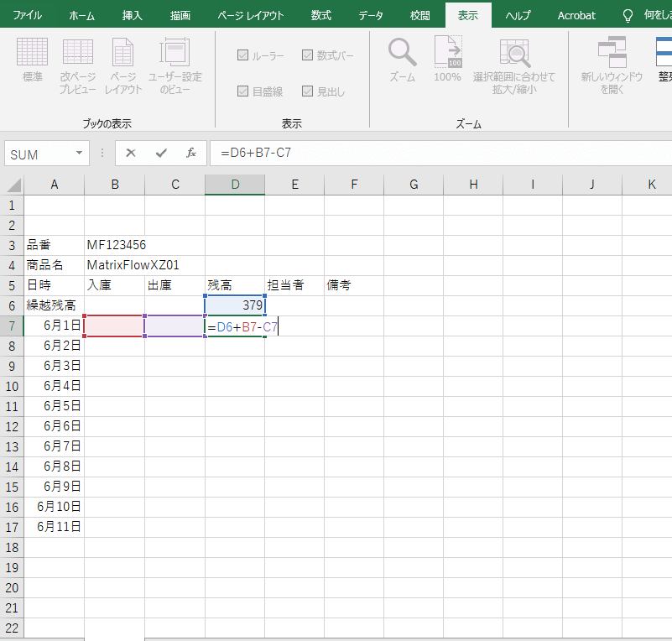Open Custom Views (ユーザー設定のビュー)
This screenshot has width=672, height=641.
click(175, 65)
